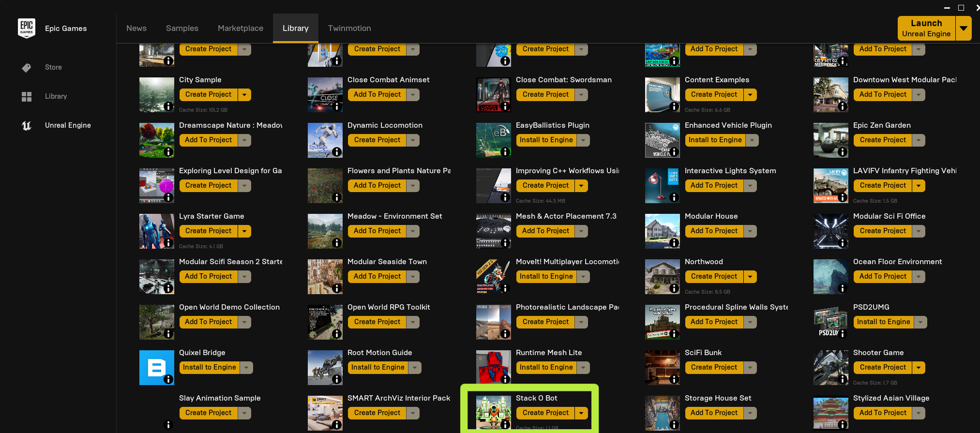Click info icon on Interactive Lights System
Viewport: 980px width, 433px height.
coord(674,197)
